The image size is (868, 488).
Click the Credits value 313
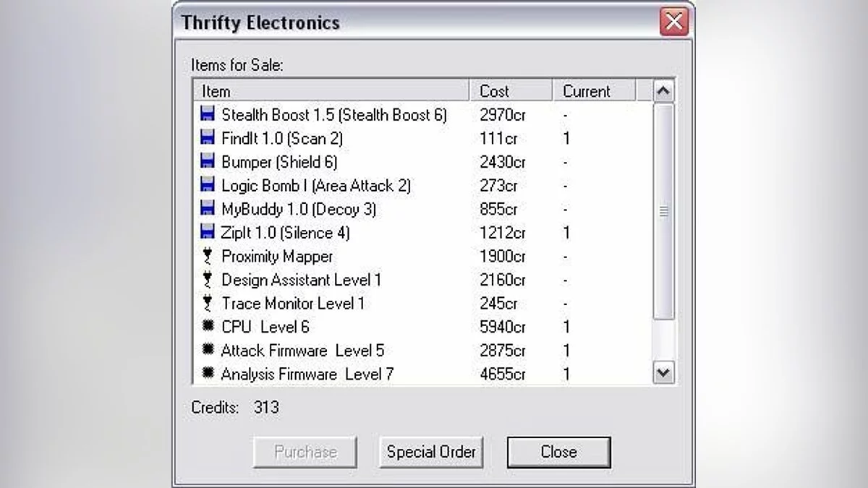click(266, 407)
